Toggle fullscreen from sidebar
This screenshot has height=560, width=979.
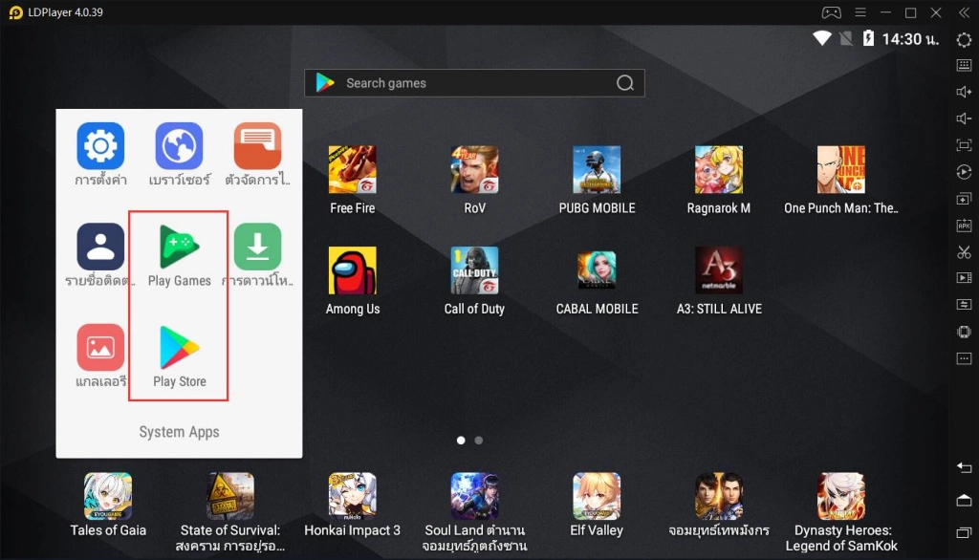tap(964, 145)
